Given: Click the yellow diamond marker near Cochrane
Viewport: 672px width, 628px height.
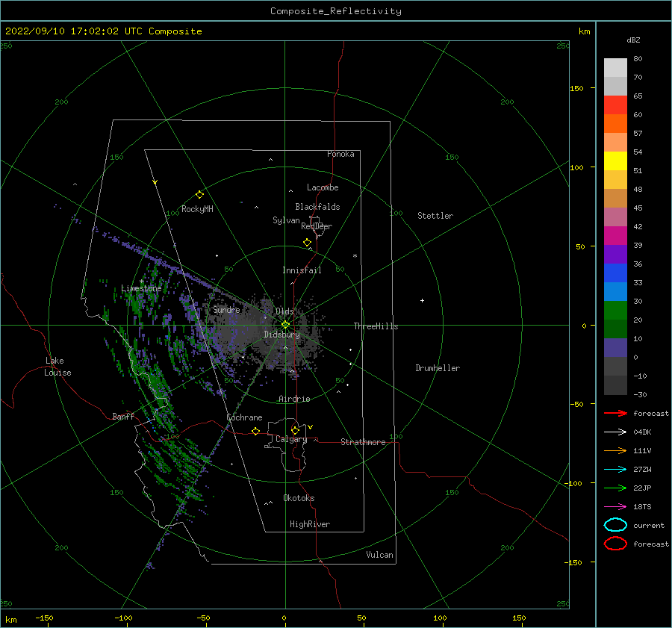Looking at the screenshot, I should [255, 431].
